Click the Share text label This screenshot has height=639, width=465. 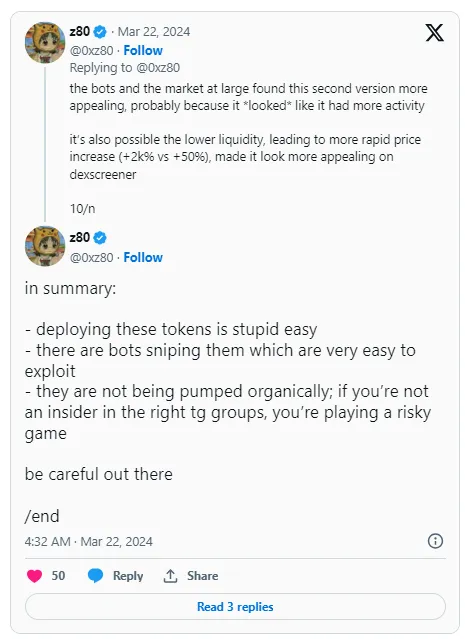(x=203, y=576)
